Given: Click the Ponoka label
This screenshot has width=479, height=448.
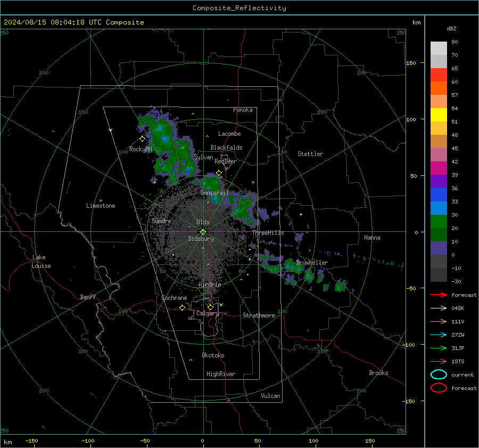Looking at the screenshot, I should click(243, 110).
